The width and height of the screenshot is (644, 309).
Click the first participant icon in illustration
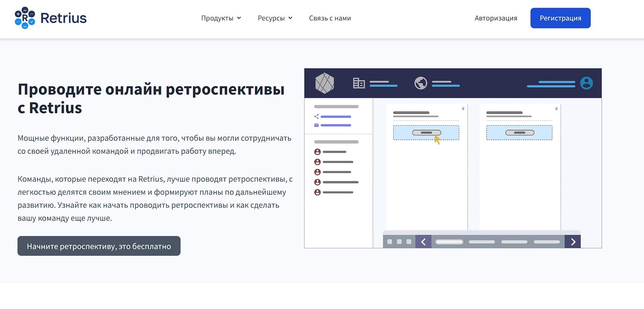coord(318,152)
